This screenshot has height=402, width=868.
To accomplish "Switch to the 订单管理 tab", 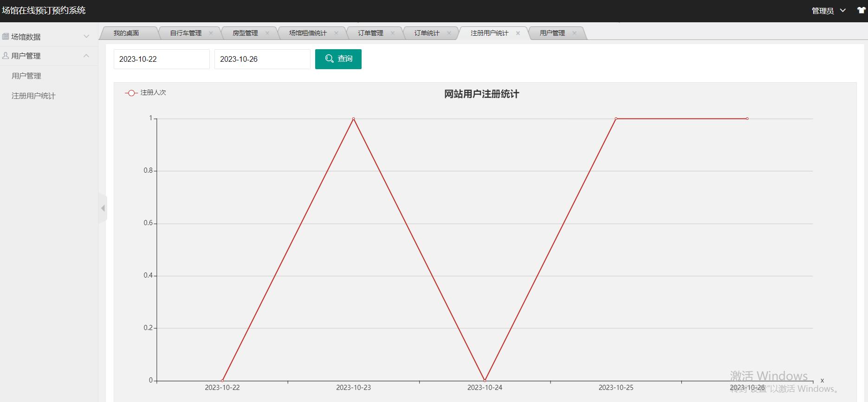I will coord(370,33).
